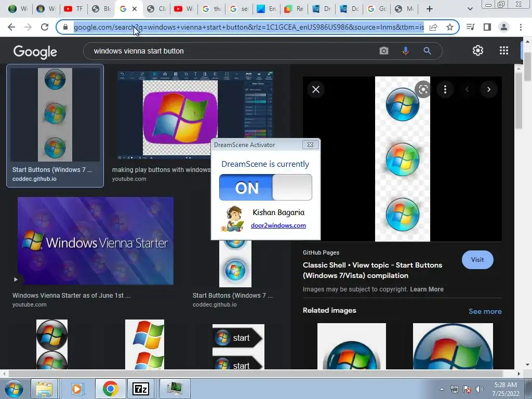Open the Windows Start orb

14,389
